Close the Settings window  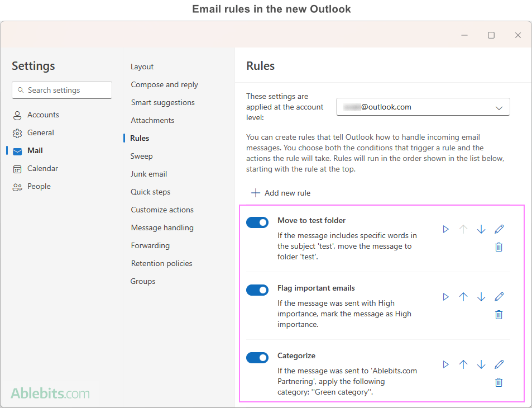point(517,35)
